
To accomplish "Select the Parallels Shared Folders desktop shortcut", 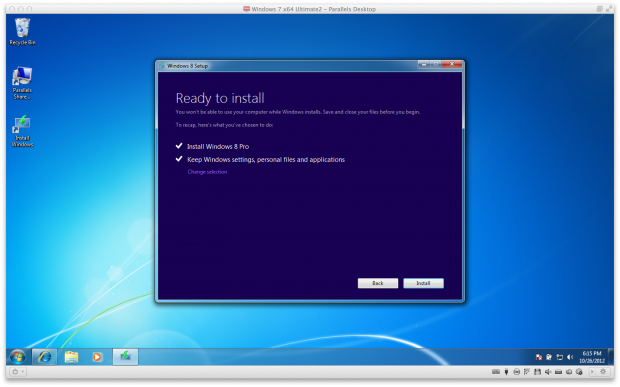I will pyautogui.click(x=22, y=83).
